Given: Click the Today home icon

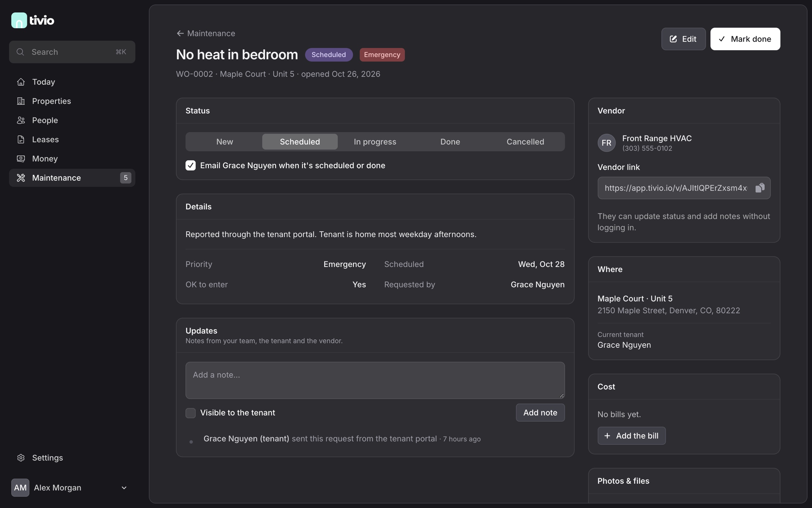Looking at the screenshot, I should coord(21,82).
